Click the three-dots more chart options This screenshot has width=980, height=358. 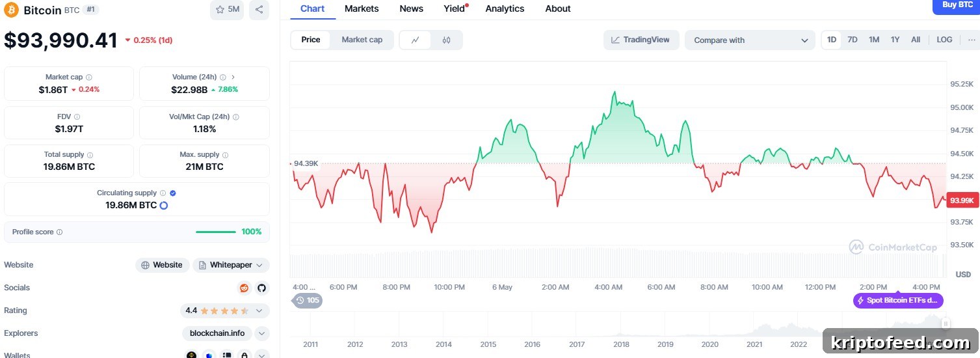pos(972,40)
